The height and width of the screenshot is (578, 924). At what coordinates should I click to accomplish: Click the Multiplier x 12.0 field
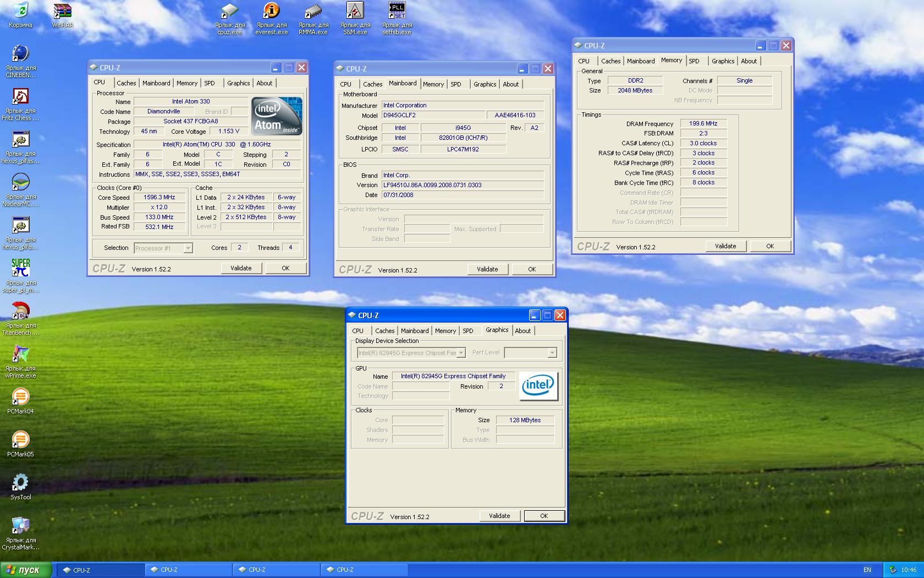(x=159, y=207)
